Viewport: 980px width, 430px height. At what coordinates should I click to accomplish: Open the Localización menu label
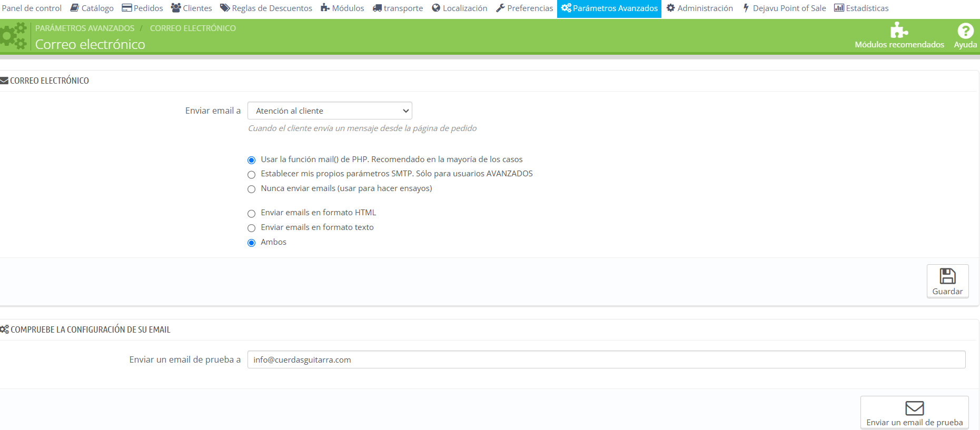[465, 8]
